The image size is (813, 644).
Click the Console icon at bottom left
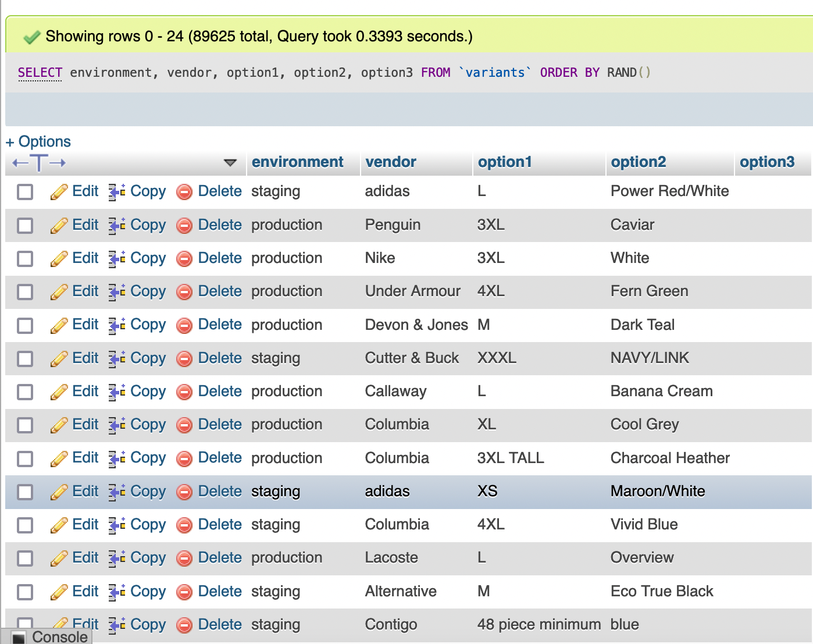tap(19, 637)
